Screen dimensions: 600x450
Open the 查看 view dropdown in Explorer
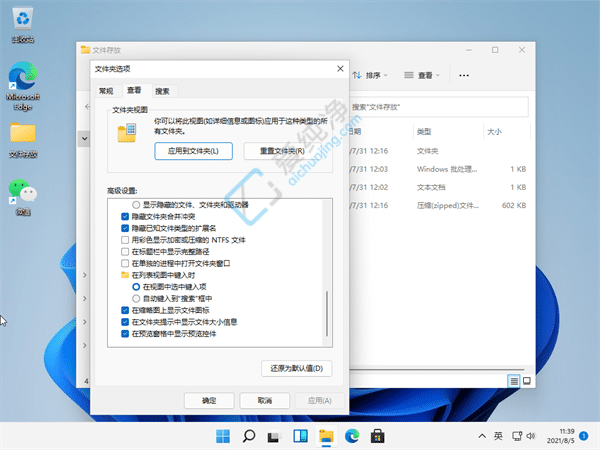[422, 75]
